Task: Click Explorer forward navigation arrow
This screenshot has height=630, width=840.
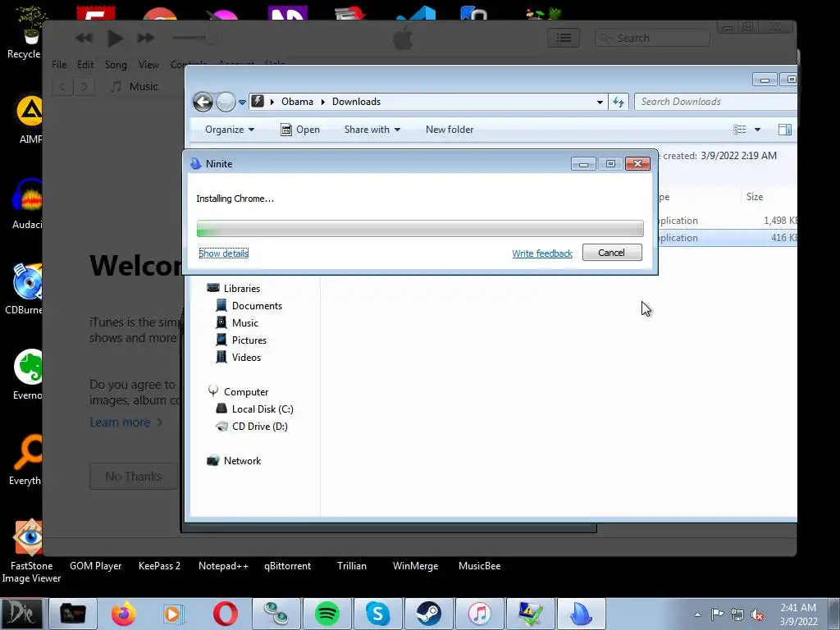Action: coord(226,101)
